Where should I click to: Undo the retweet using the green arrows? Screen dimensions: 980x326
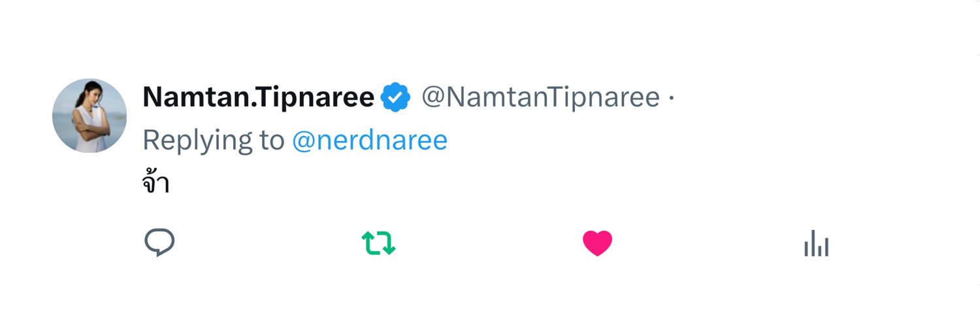click(379, 243)
